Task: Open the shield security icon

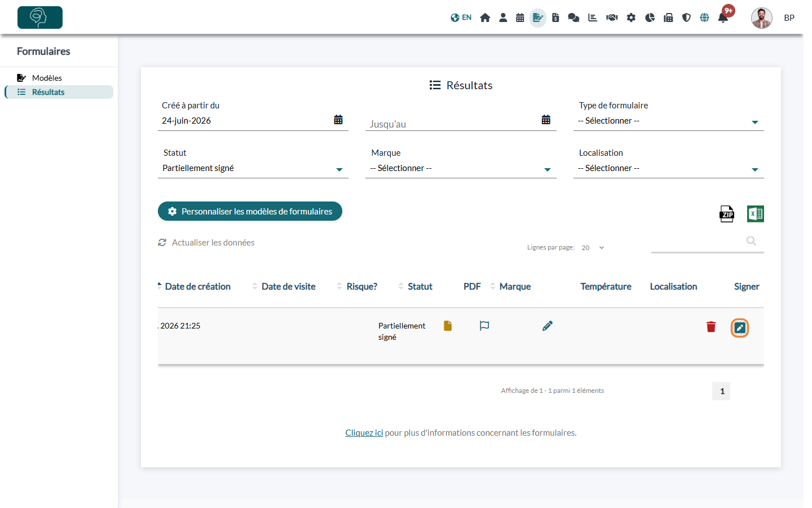Action: click(686, 17)
